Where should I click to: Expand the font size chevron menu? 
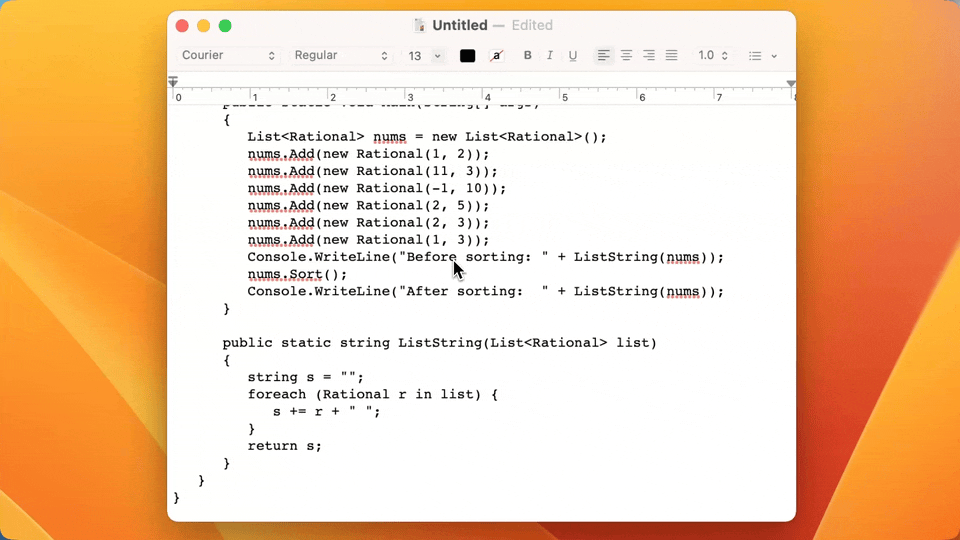(x=437, y=56)
